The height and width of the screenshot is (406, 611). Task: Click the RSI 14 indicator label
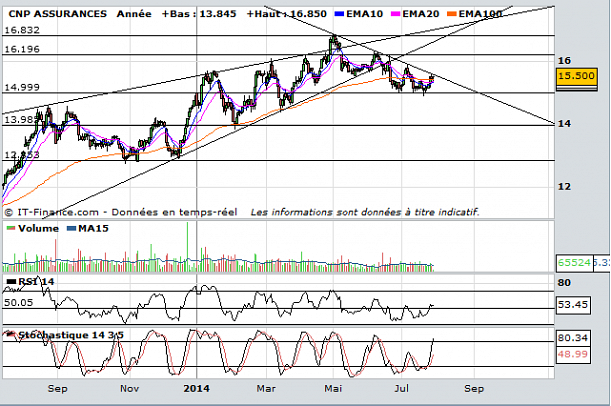(36, 281)
